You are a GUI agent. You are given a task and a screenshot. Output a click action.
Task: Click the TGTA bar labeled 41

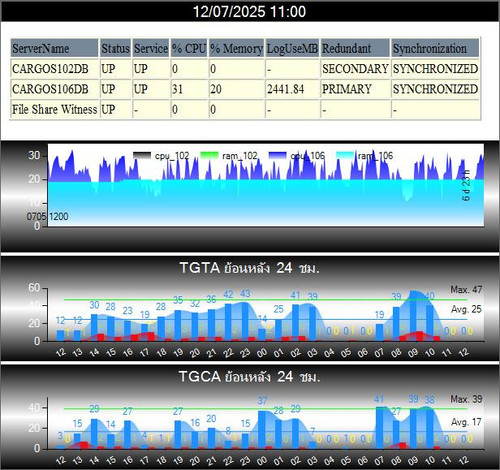pyautogui.click(x=295, y=323)
